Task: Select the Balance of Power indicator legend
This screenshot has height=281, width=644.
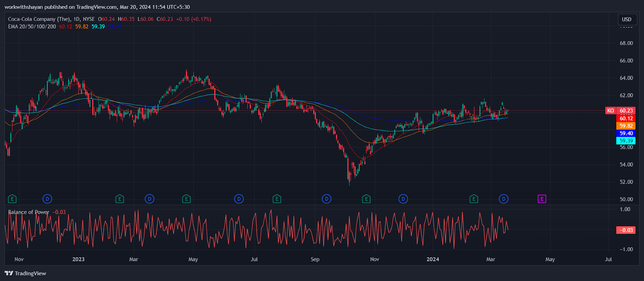Action: coord(29,212)
